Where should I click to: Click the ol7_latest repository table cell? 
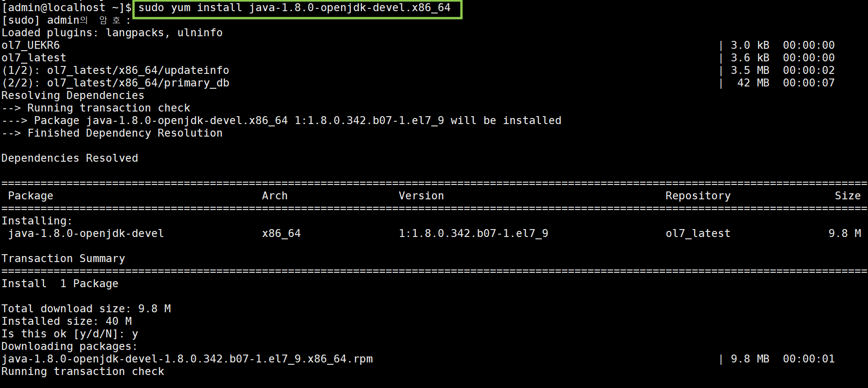pos(698,234)
